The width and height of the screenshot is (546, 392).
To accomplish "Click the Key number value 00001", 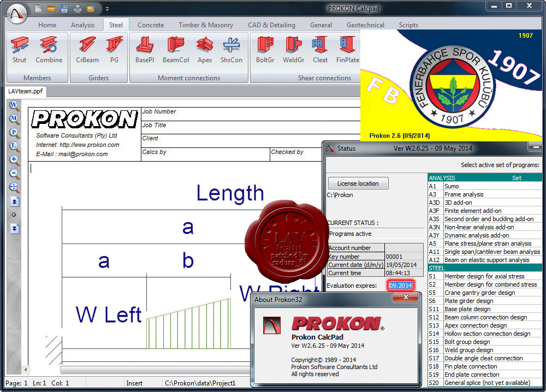I will pyautogui.click(x=394, y=257).
